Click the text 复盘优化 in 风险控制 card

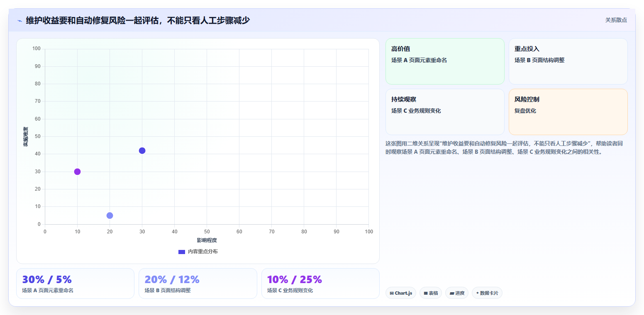(x=525, y=111)
